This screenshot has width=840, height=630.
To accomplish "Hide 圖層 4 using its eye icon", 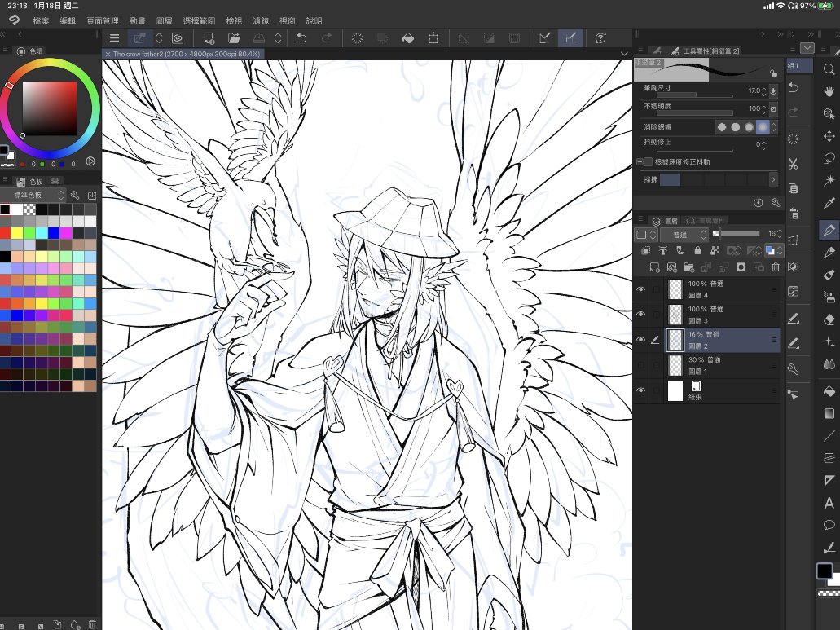I will 640,289.
